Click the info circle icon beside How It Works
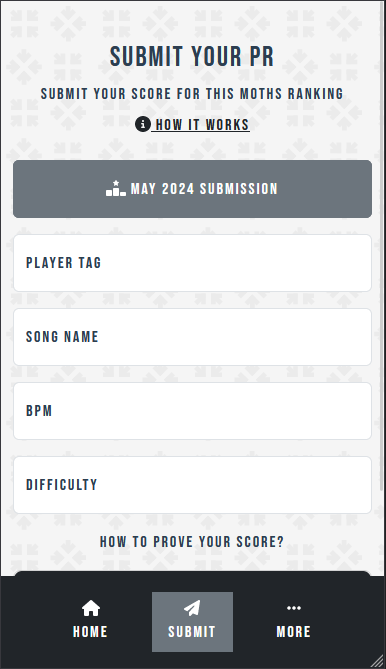Viewport: 386px width, 669px height. (143, 124)
